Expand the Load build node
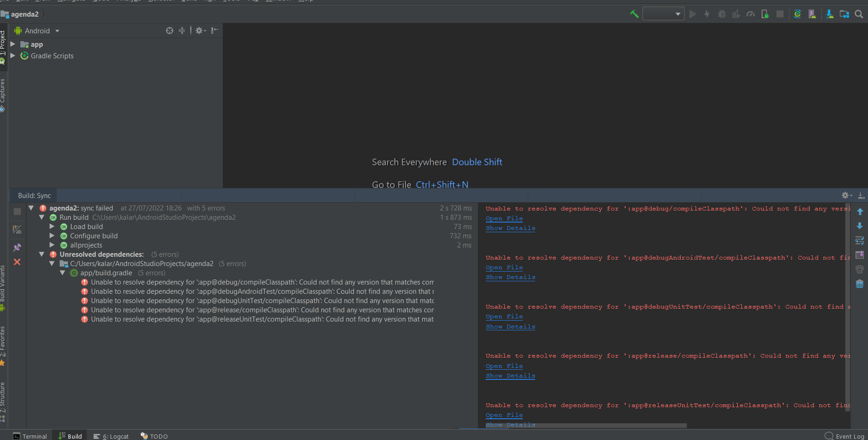Screen dimensions: 868x440 [52, 227]
